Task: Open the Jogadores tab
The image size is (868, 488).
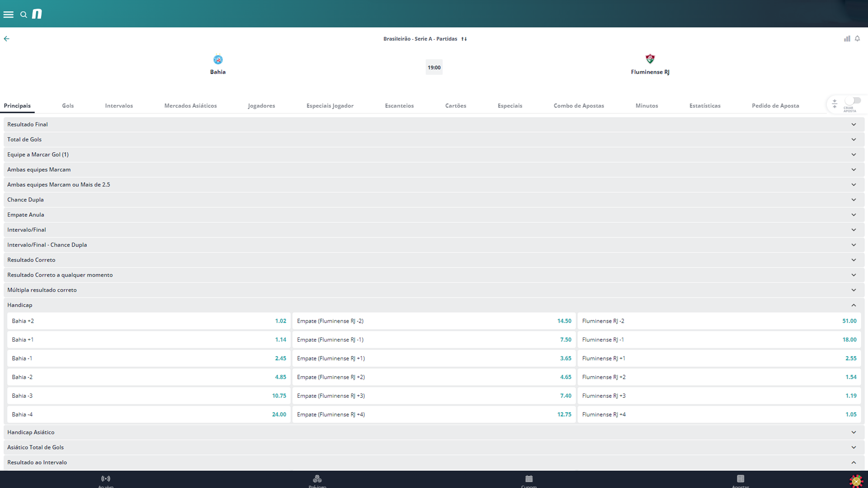Action: (x=261, y=106)
